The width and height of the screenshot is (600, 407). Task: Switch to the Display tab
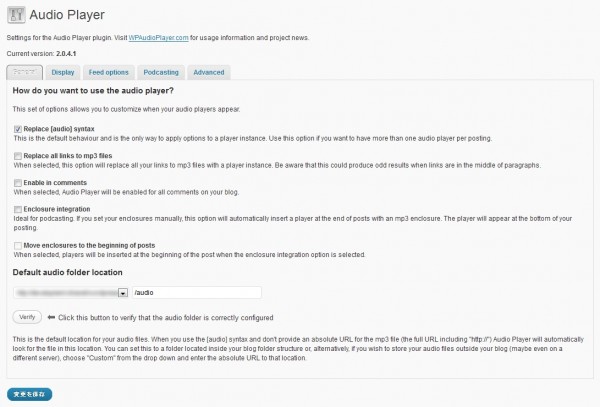(x=63, y=72)
